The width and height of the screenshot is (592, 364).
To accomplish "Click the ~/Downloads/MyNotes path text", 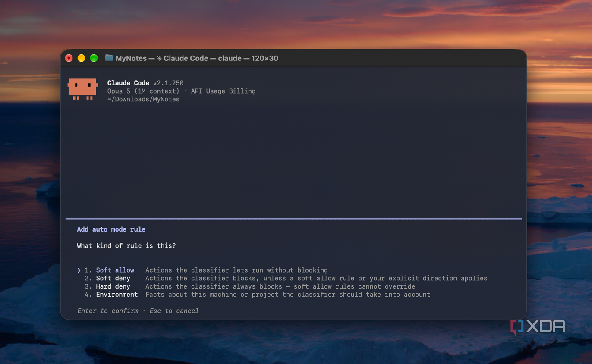I will [x=143, y=99].
